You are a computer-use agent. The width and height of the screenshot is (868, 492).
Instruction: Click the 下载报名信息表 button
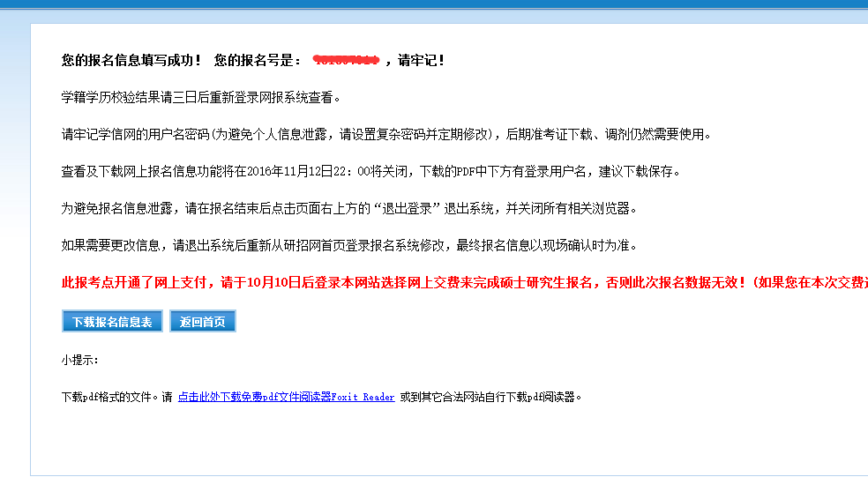point(112,322)
